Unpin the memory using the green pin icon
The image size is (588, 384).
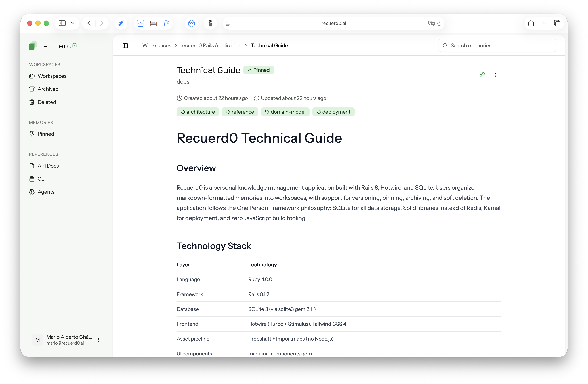[x=483, y=75]
